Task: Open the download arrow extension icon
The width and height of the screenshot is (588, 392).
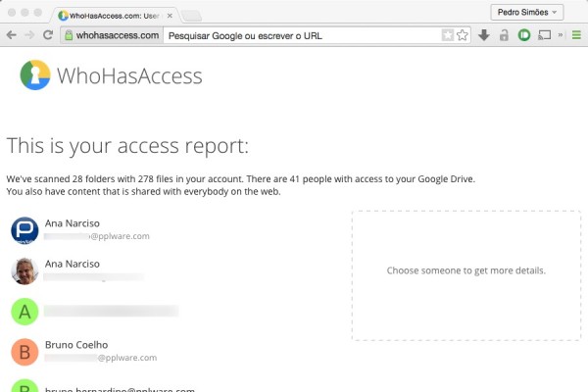Action: pyautogui.click(x=484, y=35)
